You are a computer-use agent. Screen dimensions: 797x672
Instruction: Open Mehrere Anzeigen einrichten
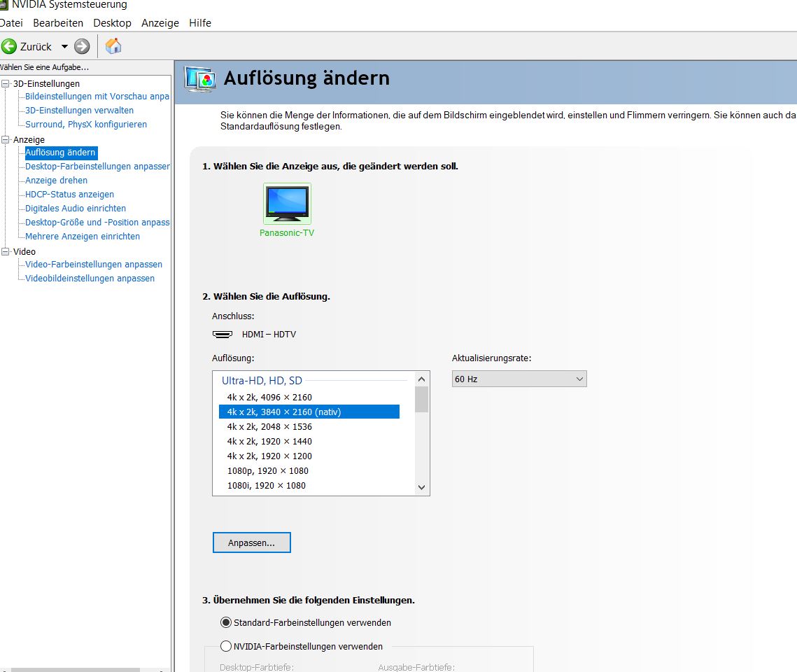pos(83,237)
